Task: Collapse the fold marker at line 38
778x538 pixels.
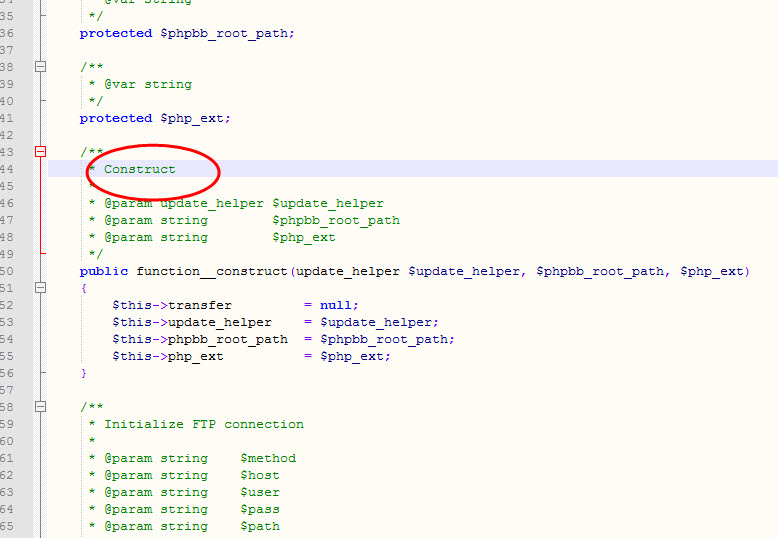Action: [x=41, y=67]
